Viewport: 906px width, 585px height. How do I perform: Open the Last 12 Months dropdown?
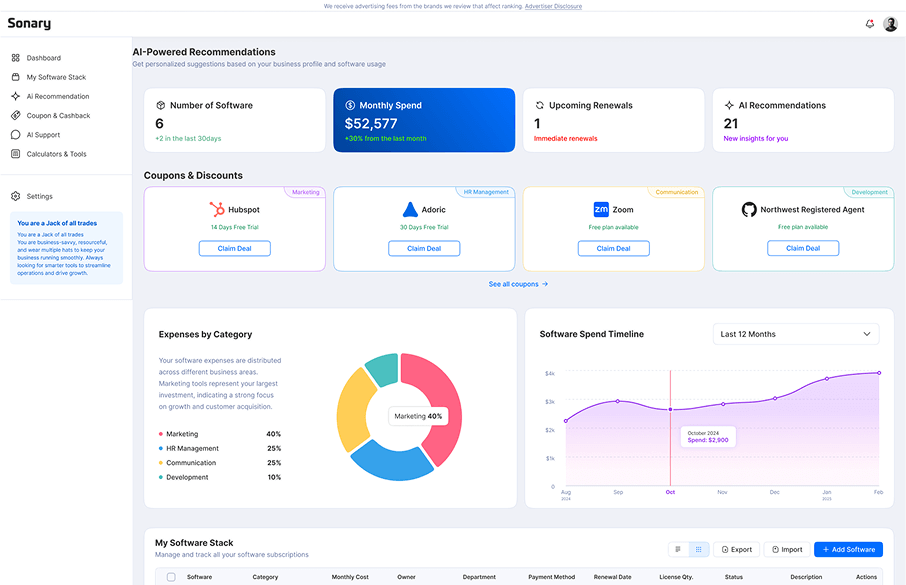point(796,334)
